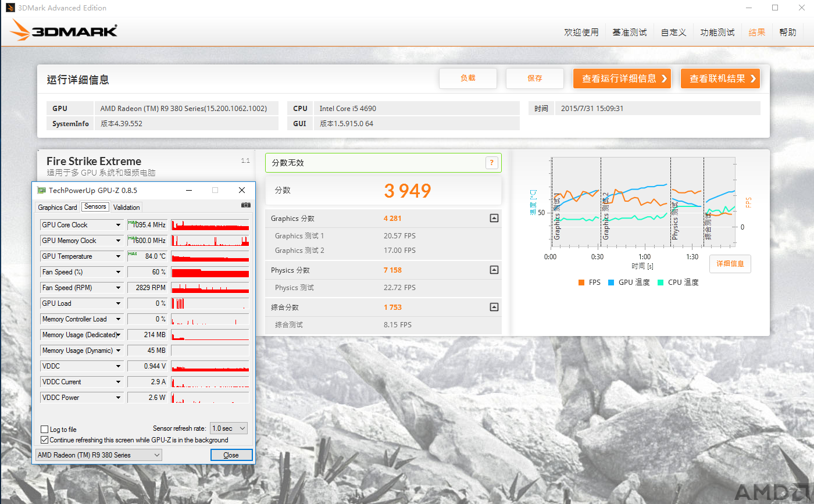
Task: Switch to Graphics Card tab in GPU-Z
Action: (x=58, y=208)
